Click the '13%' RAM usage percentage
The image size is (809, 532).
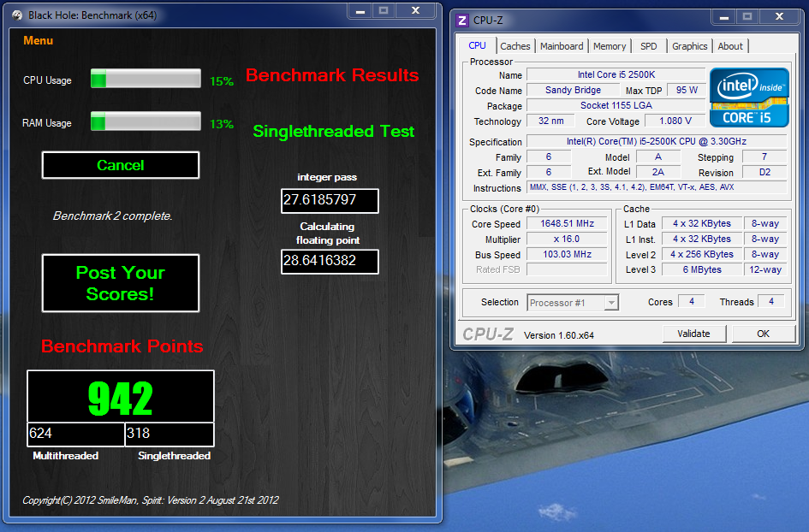point(222,124)
